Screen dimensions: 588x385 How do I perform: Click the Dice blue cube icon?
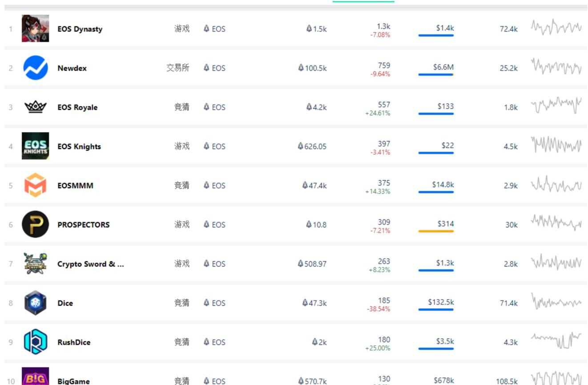(x=35, y=303)
